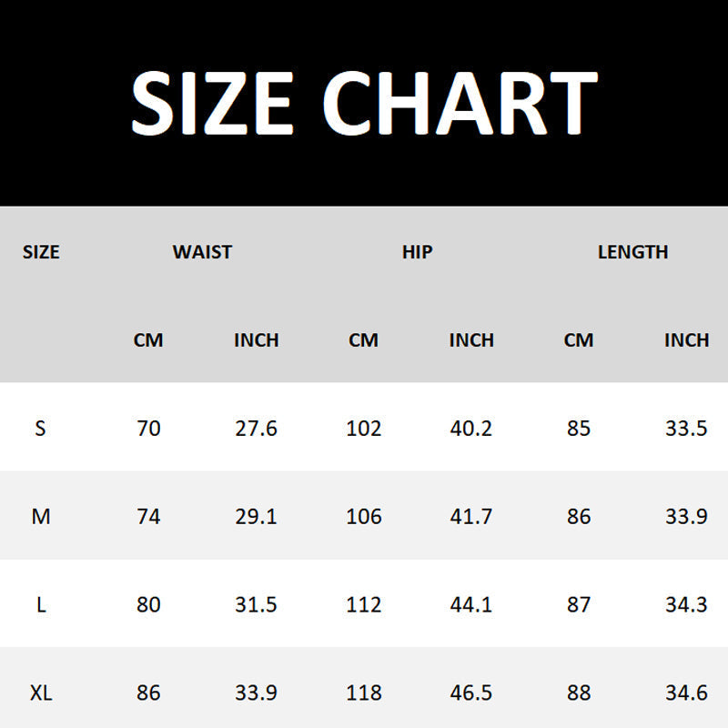Select the LENGTH column header

(632, 252)
